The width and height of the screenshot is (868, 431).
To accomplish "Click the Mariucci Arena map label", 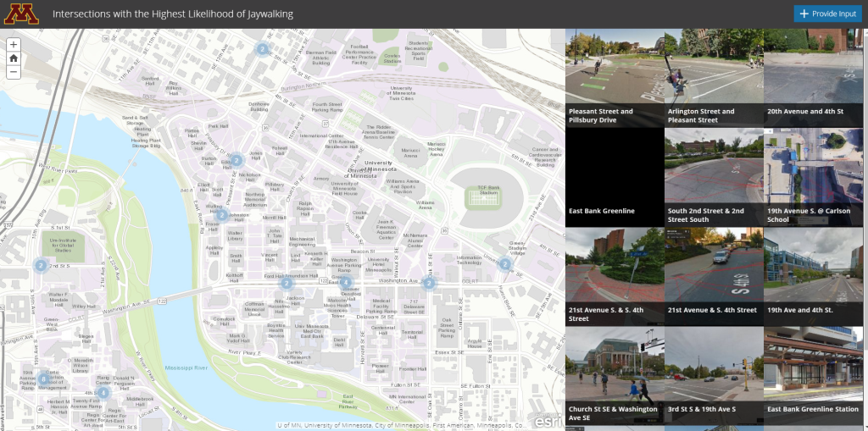I will click(410, 152).
